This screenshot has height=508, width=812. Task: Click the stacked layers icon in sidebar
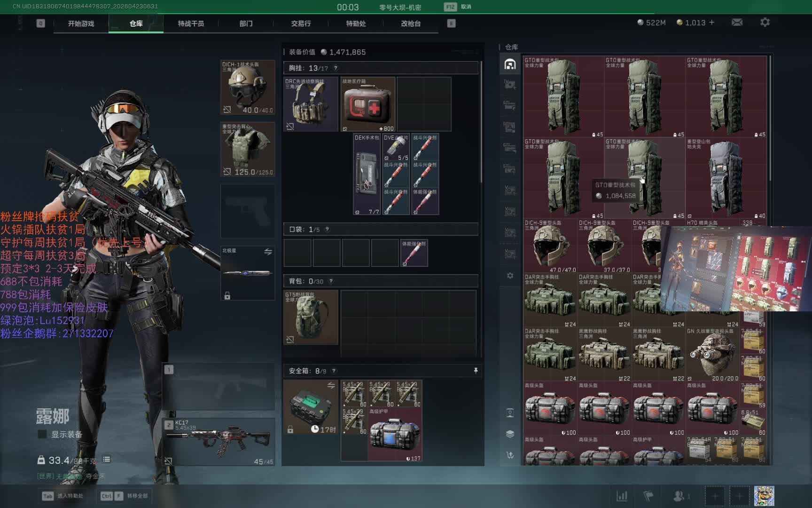(510, 434)
